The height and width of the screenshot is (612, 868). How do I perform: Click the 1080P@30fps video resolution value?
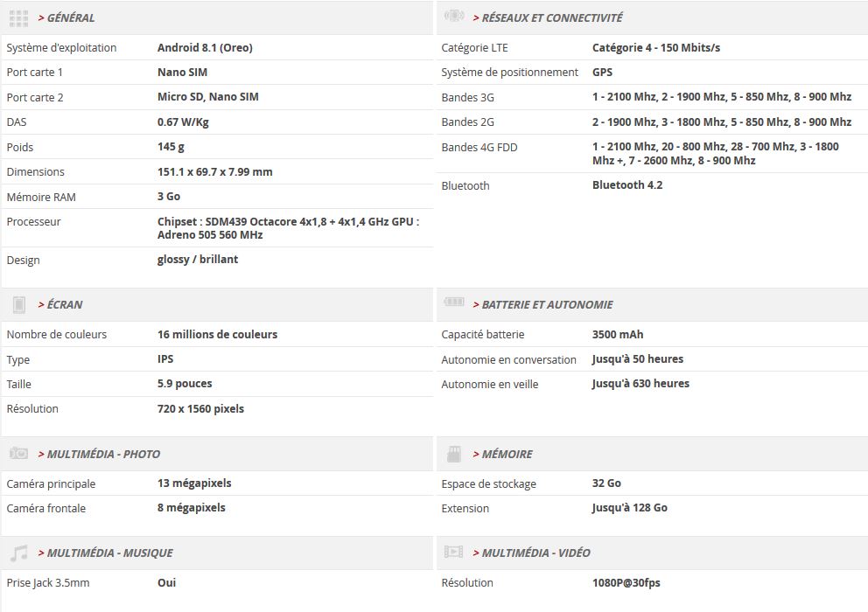tap(626, 583)
